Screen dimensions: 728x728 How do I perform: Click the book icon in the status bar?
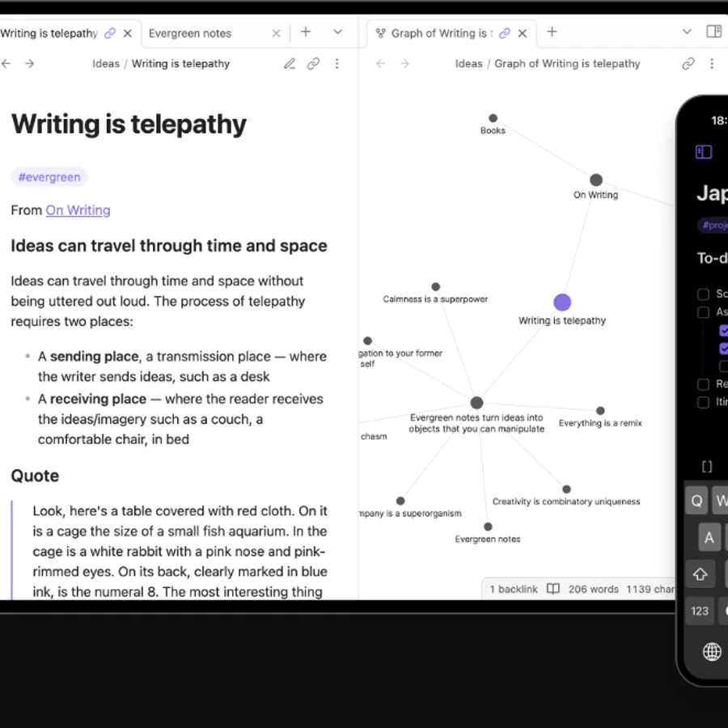[553, 589]
